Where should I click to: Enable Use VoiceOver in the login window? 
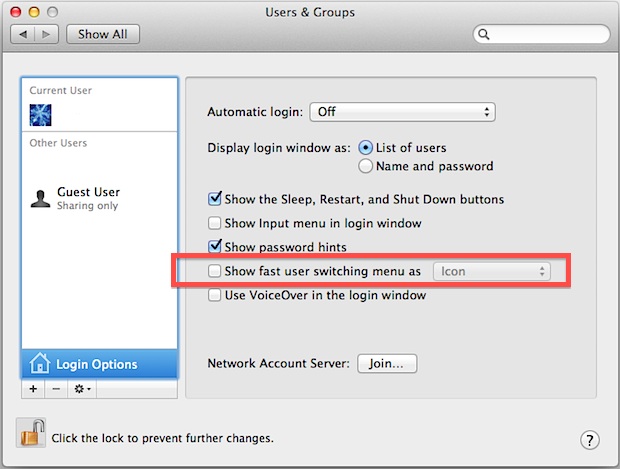pos(214,295)
